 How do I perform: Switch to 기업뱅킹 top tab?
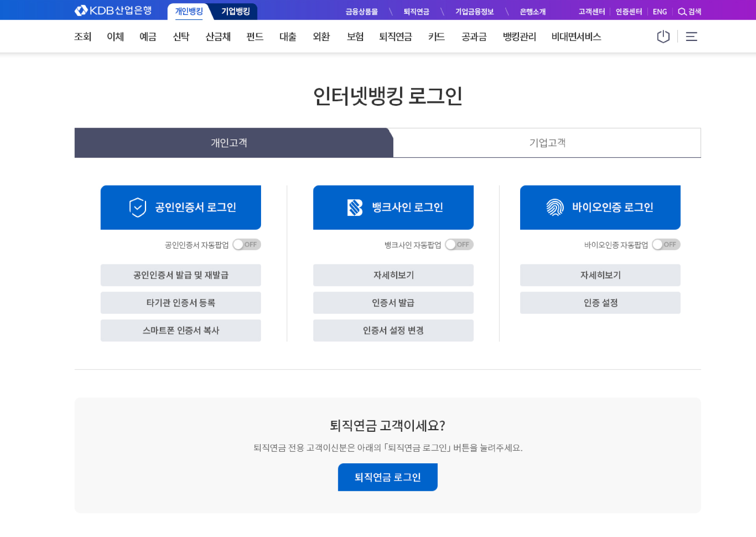[x=235, y=11]
